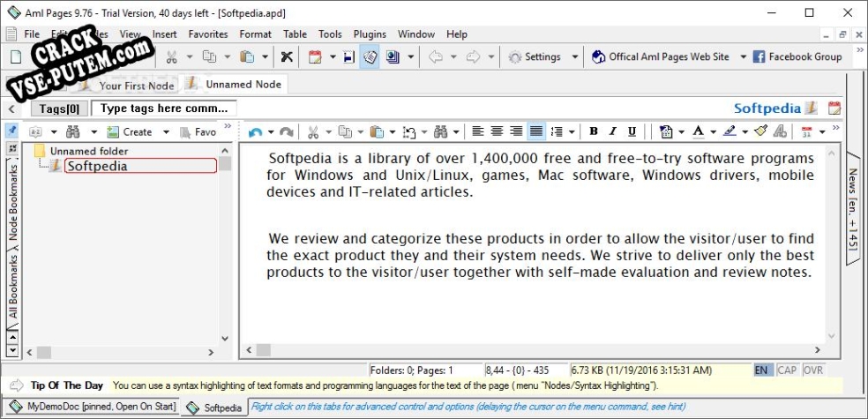This screenshot has width=868, height=419.
Task: Paste text using editor toolbar clipboard icon
Action: click(377, 131)
